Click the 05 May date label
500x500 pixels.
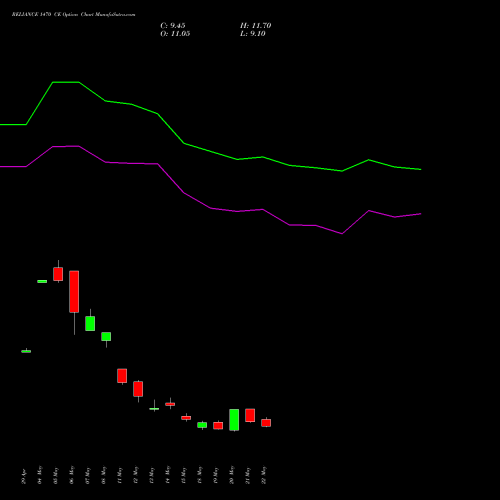point(56,475)
